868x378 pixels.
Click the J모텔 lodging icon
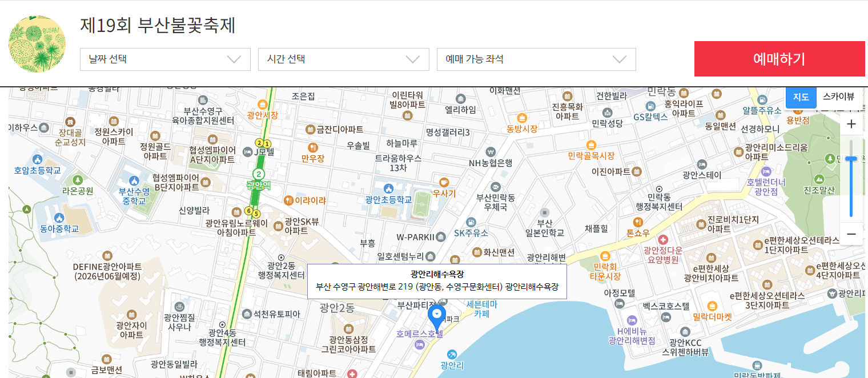pyautogui.click(x=247, y=152)
